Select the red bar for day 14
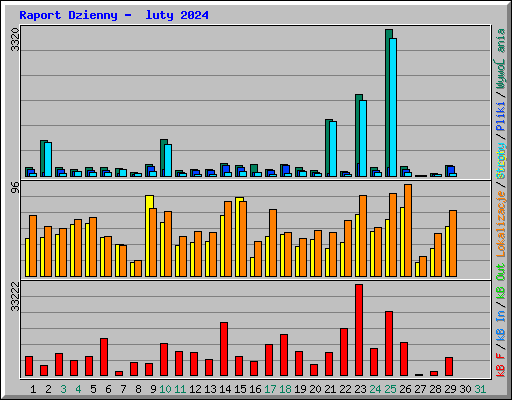Image resolution: width=512 pixels, height=400 pixels. coord(224,349)
